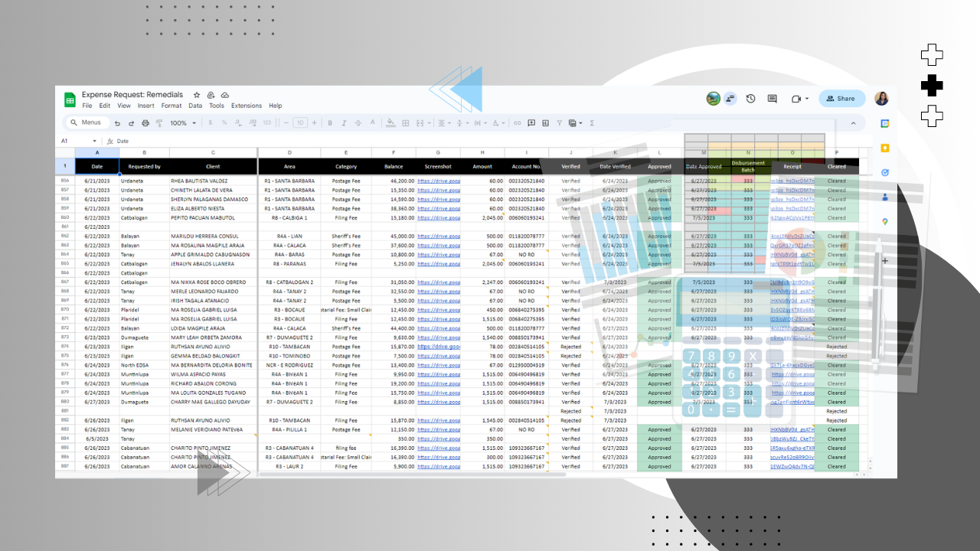Open the drive link for RHEA BAUTISTA VALDEZ
980x551 pixels.
[439, 181]
